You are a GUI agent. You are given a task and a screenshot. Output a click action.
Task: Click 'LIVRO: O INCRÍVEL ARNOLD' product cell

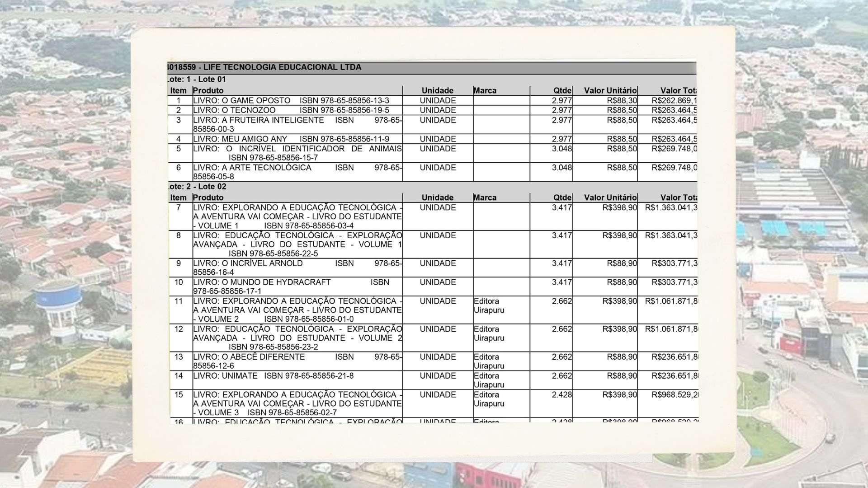tap(297, 268)
